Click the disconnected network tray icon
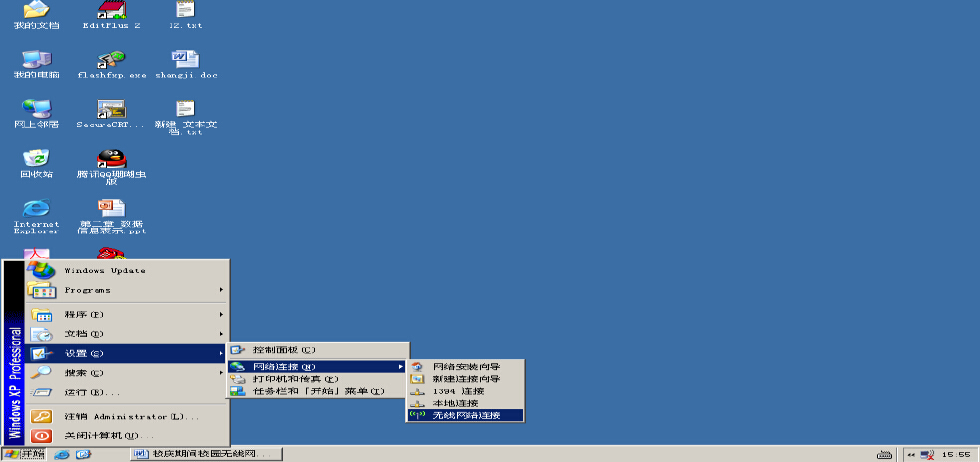The image size is (980, 462). click(x=927, y=455)
